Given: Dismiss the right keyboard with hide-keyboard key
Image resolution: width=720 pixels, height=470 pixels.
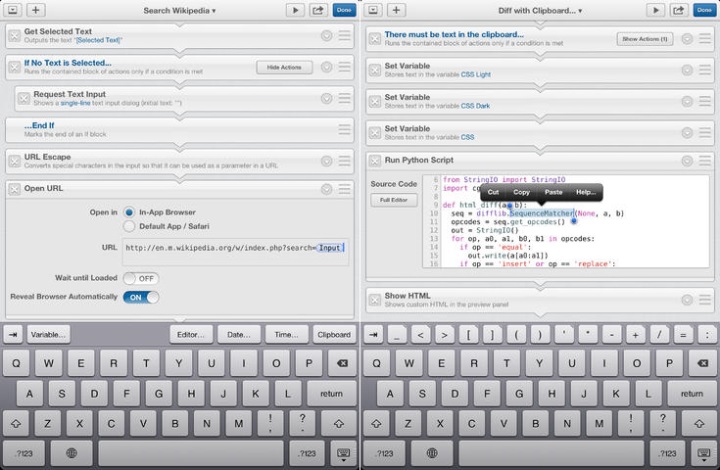Looking at the screenshot, I should (703, 453).
